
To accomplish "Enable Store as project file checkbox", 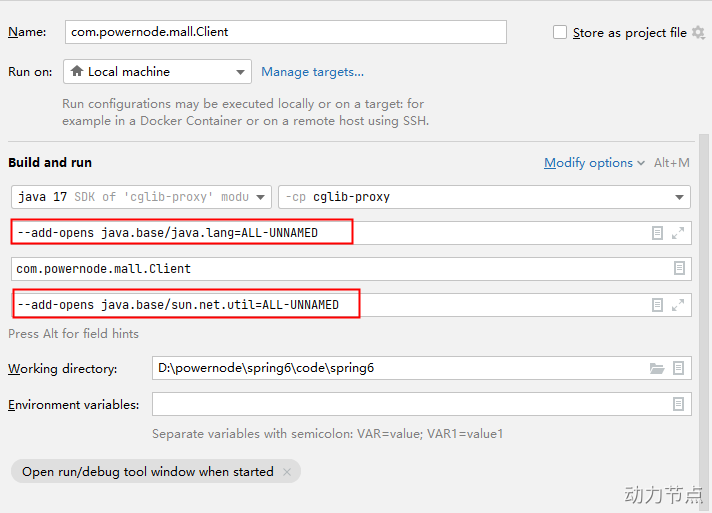I will [x=560, y=33].
